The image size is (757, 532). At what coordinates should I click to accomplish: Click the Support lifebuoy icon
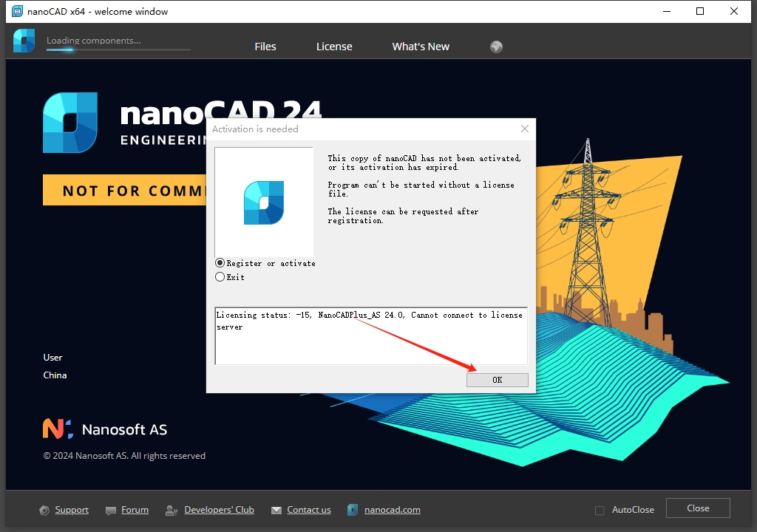[44, 511]
